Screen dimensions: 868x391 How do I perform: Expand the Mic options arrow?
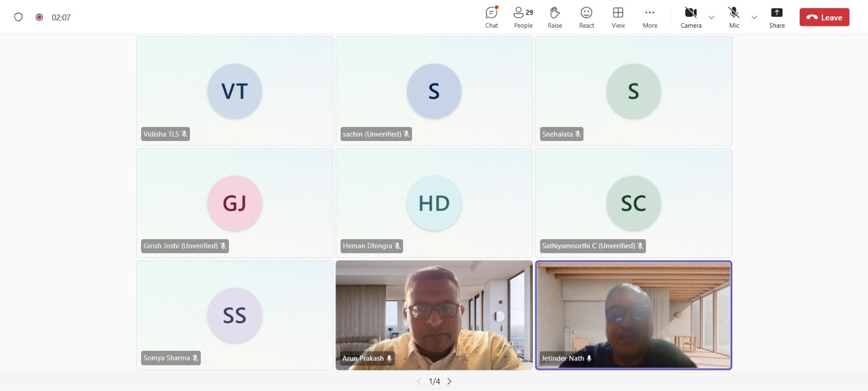(754, 17)
